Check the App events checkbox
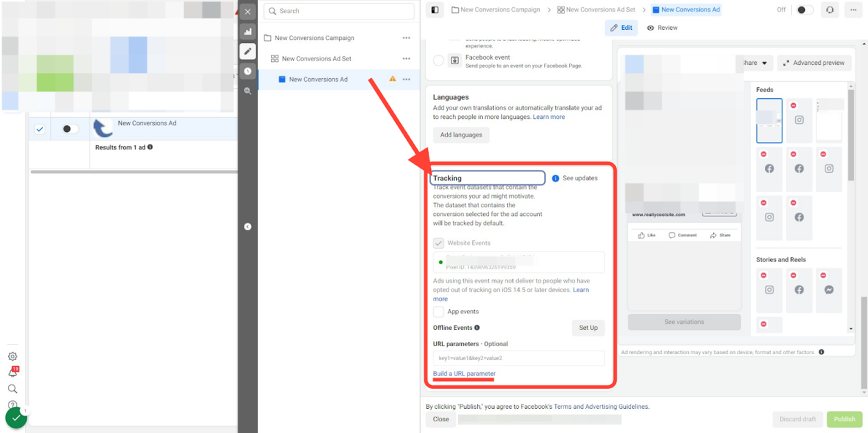This screenshot has width=868, height=433. tap(438, 312)
